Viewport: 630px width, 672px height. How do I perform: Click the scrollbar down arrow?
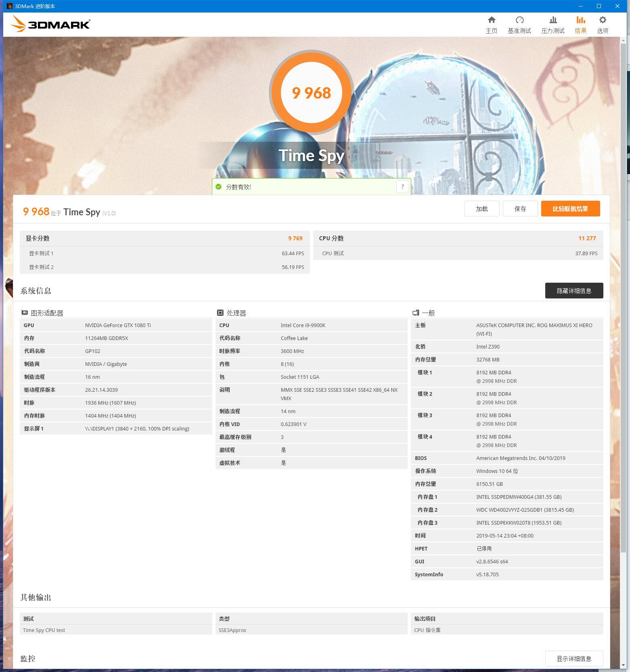(x=624, y=665)
